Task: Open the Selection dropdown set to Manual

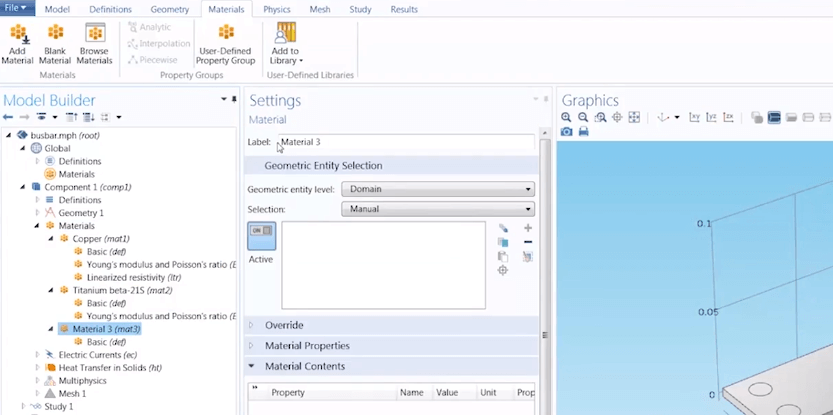Action: pos(437,209)
